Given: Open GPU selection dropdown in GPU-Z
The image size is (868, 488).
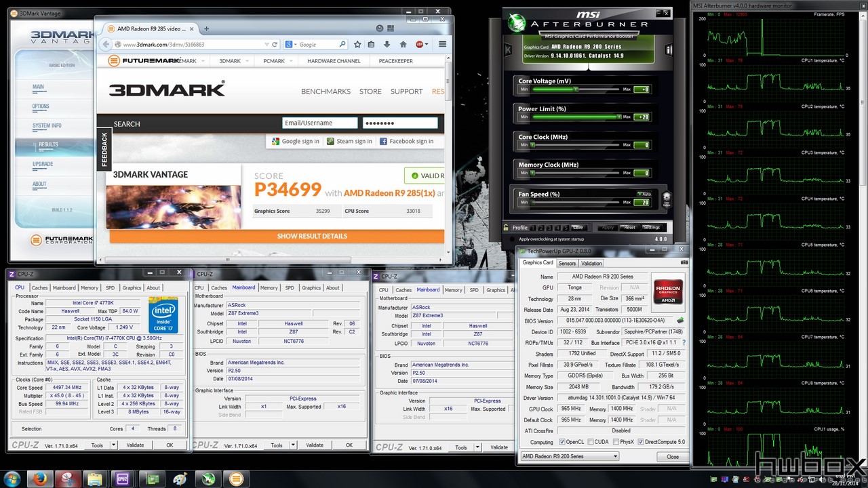Looking at the screenshot, I should tap(570, 456).
